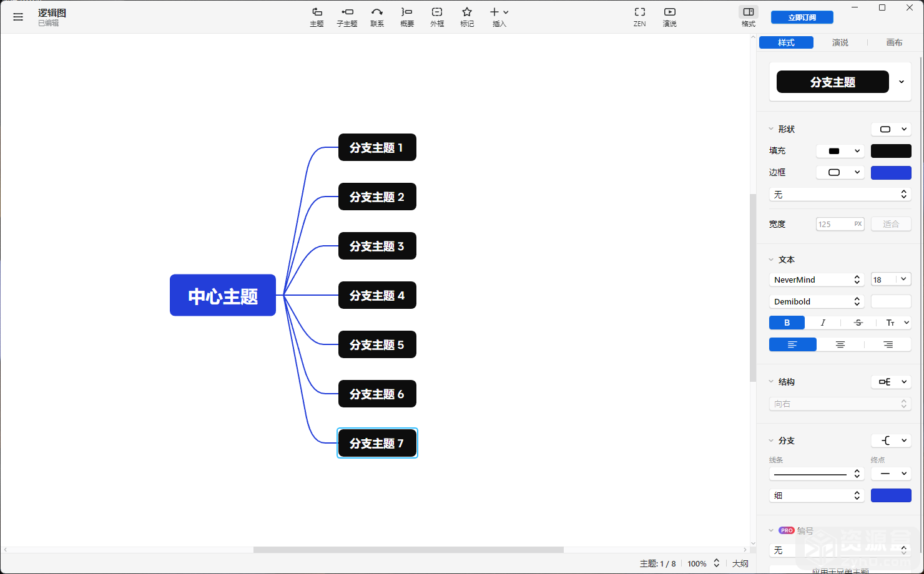This screenshot has height=574, width=924.
Task: Add a boundary using 外框
Action: tap(437, 17)
